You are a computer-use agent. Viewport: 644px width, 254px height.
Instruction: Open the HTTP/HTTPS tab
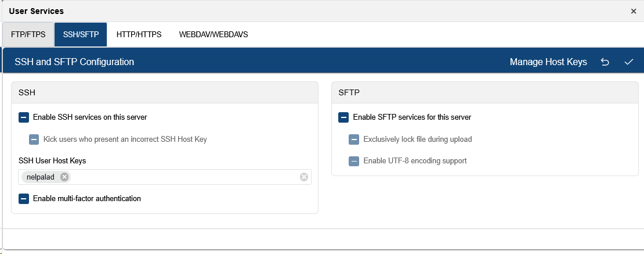coord(139,35)
